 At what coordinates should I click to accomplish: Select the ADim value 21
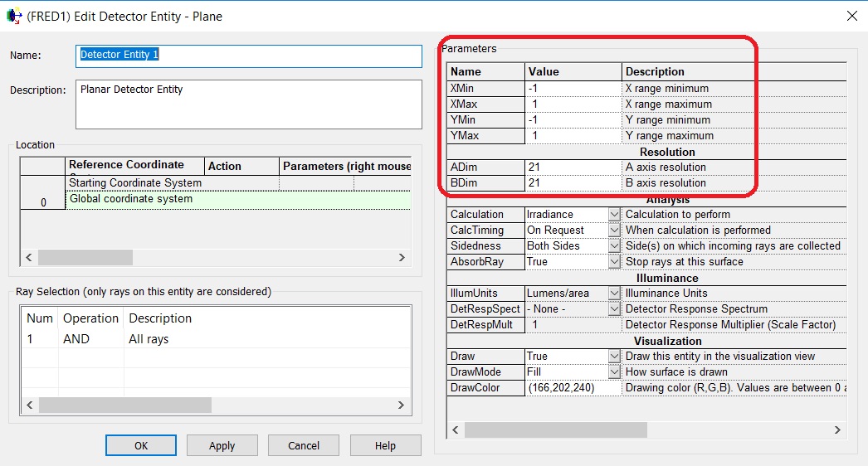573,167
